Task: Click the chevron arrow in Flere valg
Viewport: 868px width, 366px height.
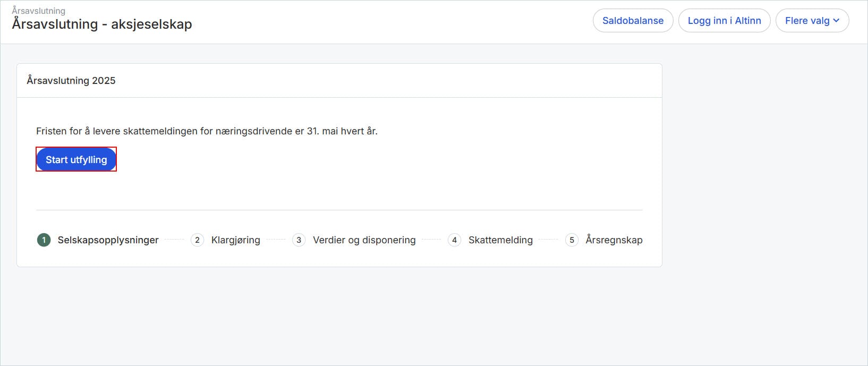Action: pyautogui.click(x=836, y=21)
